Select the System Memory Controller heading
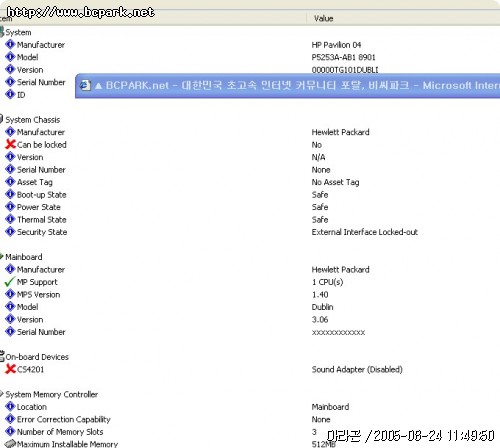This screenshot has height=448, width=500. (52, 394)
